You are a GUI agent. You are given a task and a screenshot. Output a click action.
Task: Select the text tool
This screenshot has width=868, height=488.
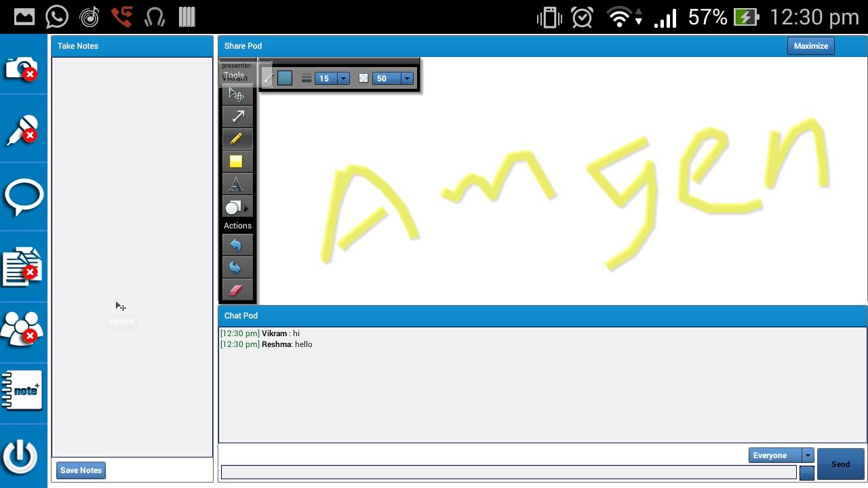pos(237,184)
